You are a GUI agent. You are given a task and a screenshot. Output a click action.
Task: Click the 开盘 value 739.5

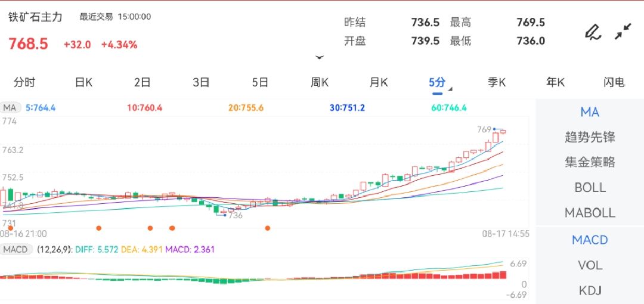425,41
